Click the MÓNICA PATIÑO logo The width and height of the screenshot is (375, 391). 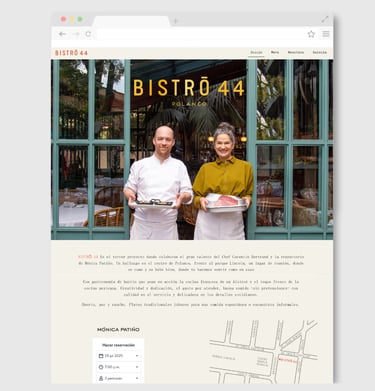[118, 330]
